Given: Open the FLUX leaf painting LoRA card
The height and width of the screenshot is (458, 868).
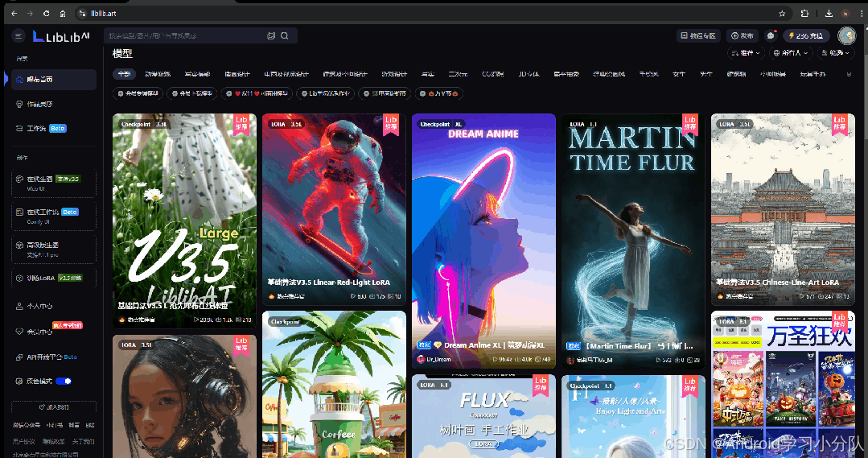Looking at the screenshot, I should (x=483, y=416).
